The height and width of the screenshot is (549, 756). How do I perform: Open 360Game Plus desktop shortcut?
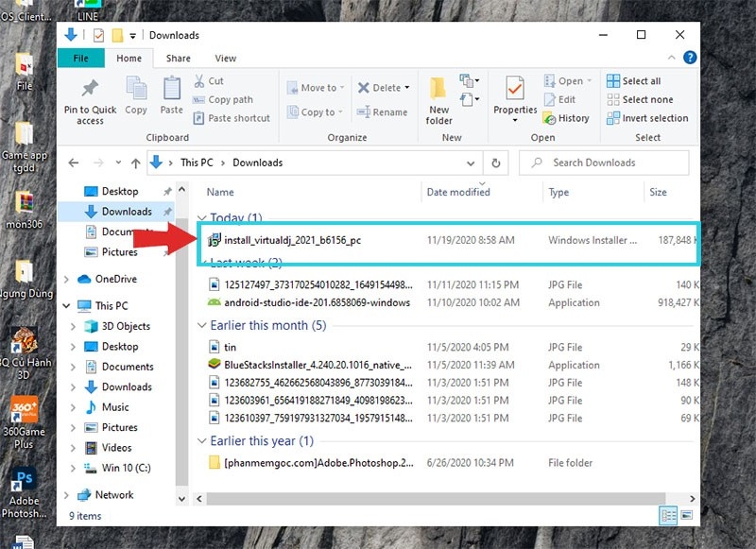[24, 423]
